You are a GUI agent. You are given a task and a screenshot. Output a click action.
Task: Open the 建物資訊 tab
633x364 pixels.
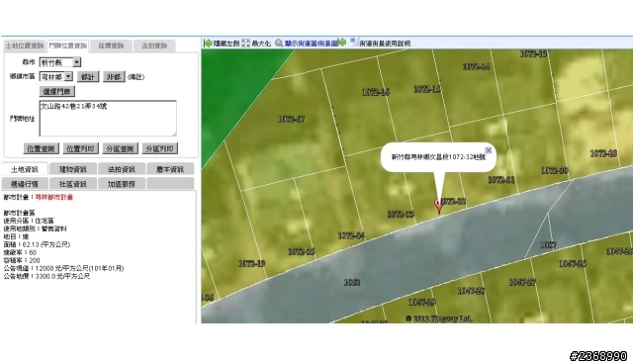[72, 169]
